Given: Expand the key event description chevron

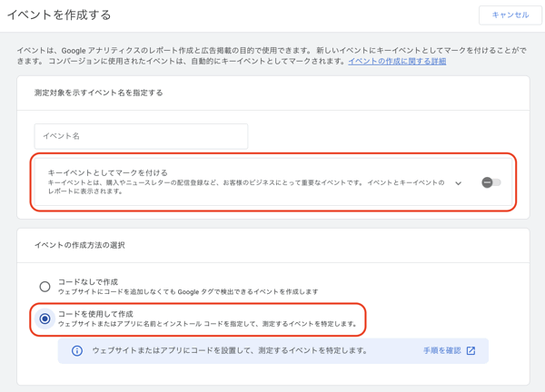Looking at the screenshot, I should click(x=459, y=183).
